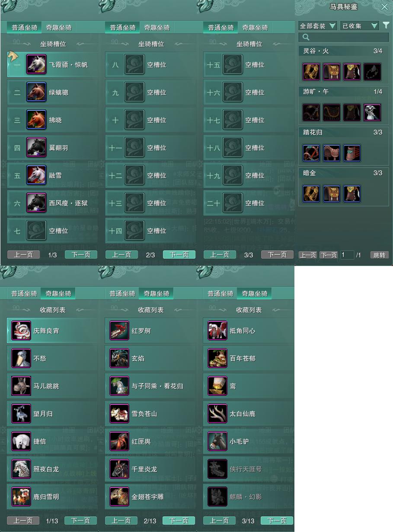Open the 已收集 filter dropdown
This screenshot has width=393, height=532.
click(359, 26)
